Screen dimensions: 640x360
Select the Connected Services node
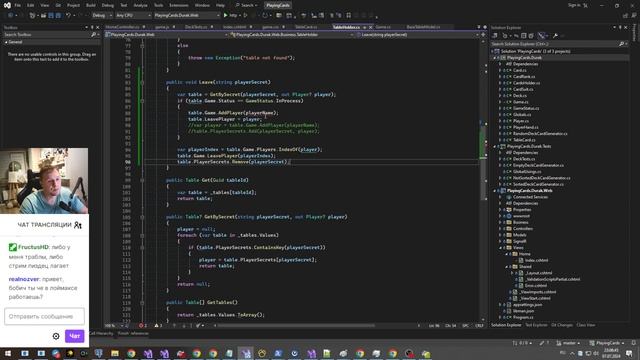530,197
